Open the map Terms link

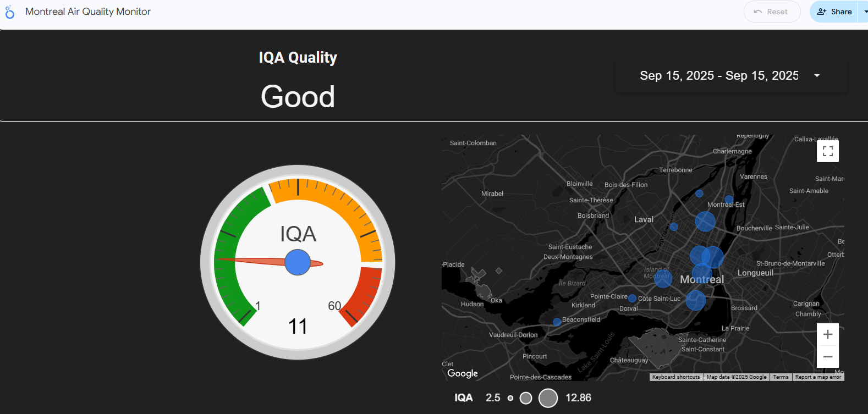click(781, 377)
